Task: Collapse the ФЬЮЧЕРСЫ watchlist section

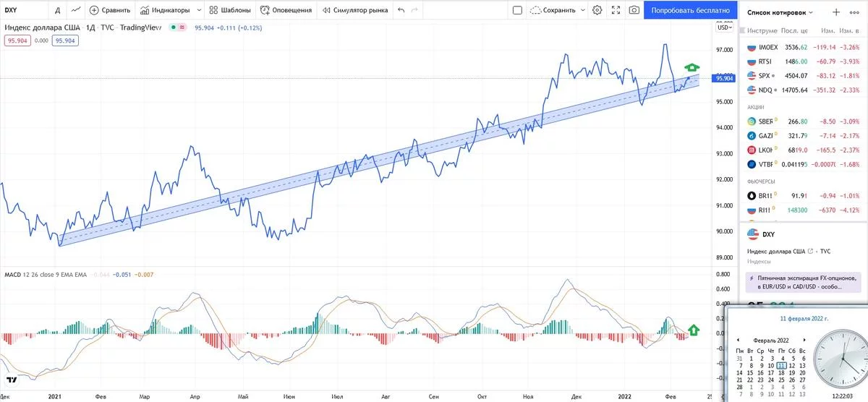Action: point(759,181)
